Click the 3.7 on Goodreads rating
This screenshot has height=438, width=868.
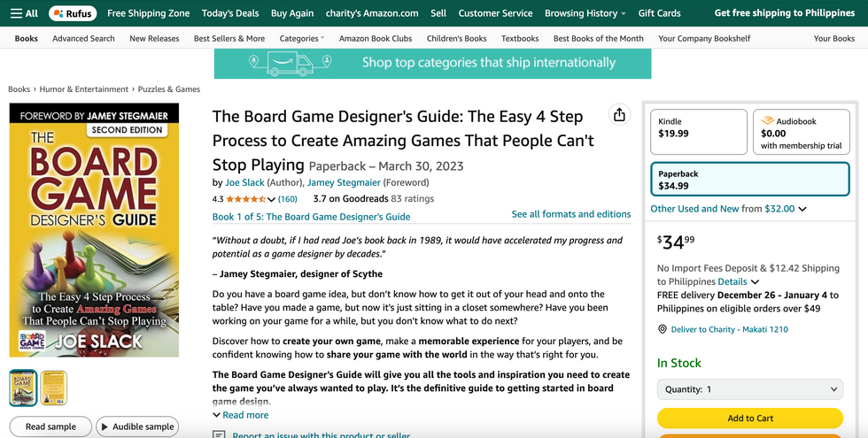point(374,198)
